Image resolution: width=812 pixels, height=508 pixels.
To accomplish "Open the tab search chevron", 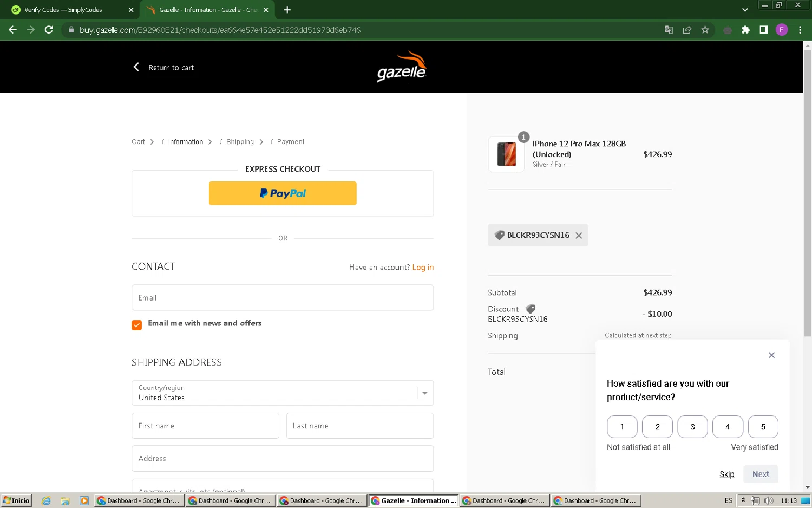I will click(745, 10).
